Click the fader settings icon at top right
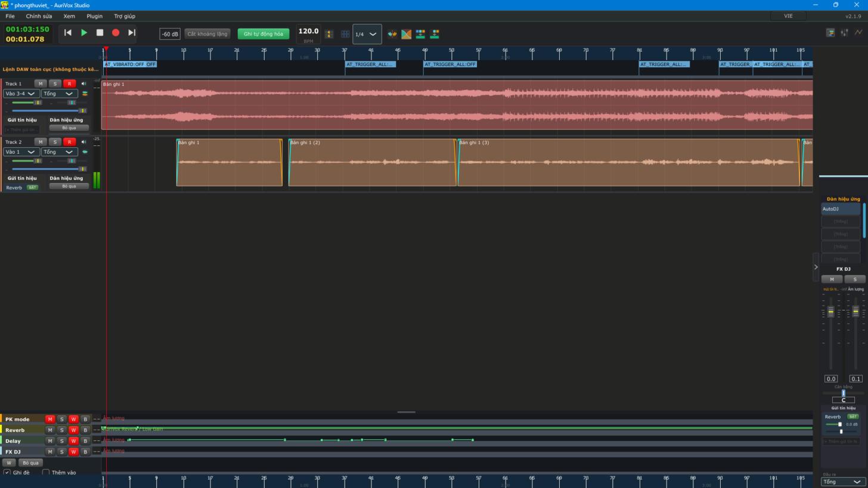 (x=844, y=33)
